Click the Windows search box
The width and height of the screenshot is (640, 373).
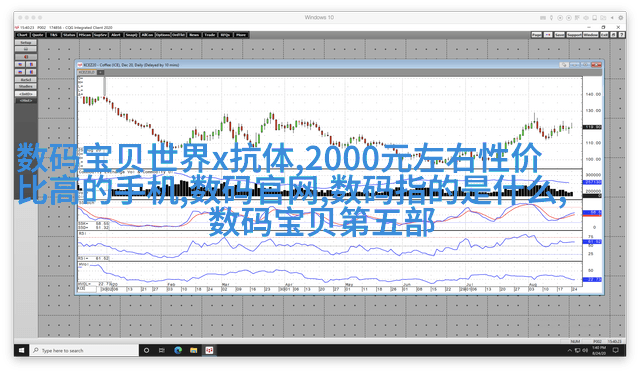(x=84, y=350)
